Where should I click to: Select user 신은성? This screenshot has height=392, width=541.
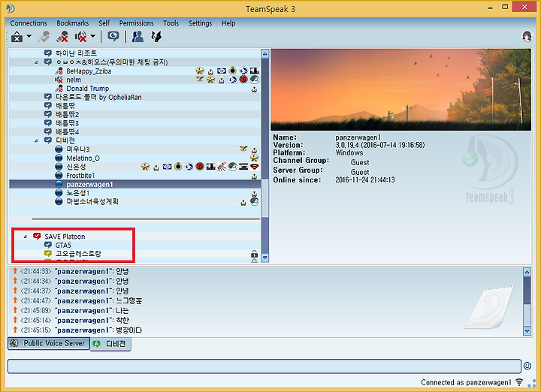pyautogui.click(x=76, y=167)
